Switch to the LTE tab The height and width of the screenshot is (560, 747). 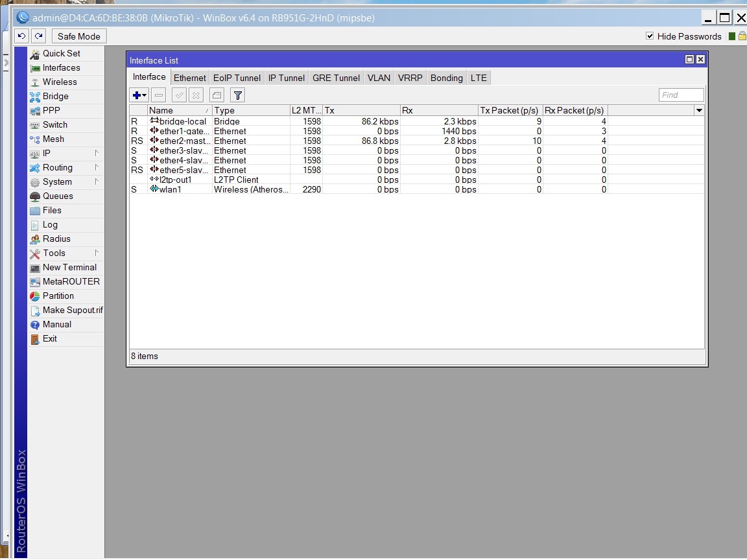pos(479,78)
